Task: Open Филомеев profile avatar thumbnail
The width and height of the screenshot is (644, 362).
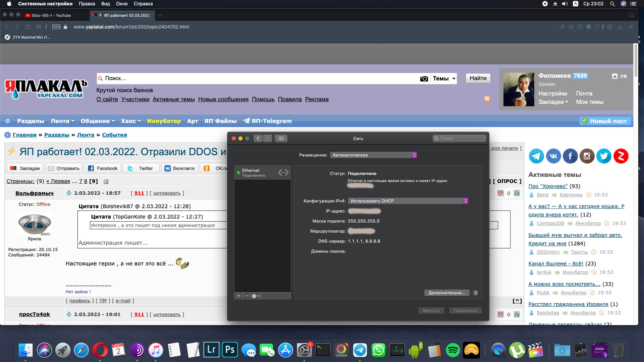Action: click(519, 89)
